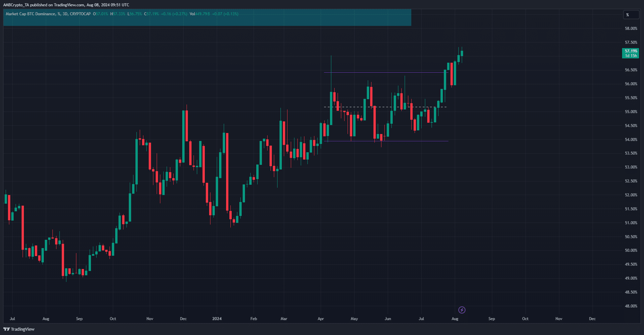Click the 48.00% price axis label
Image resolution: width=644 pixels, height=335 pixels.
point(631,306)
